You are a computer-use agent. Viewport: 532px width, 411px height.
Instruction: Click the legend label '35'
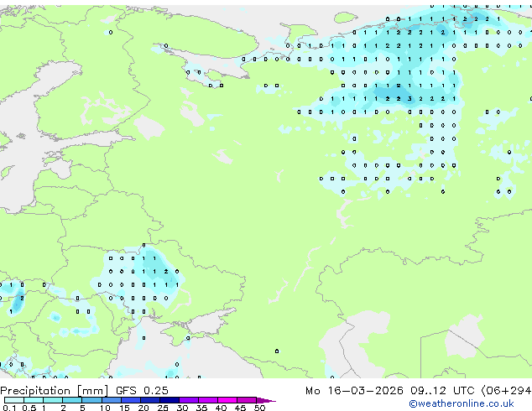tap(201, 408)
